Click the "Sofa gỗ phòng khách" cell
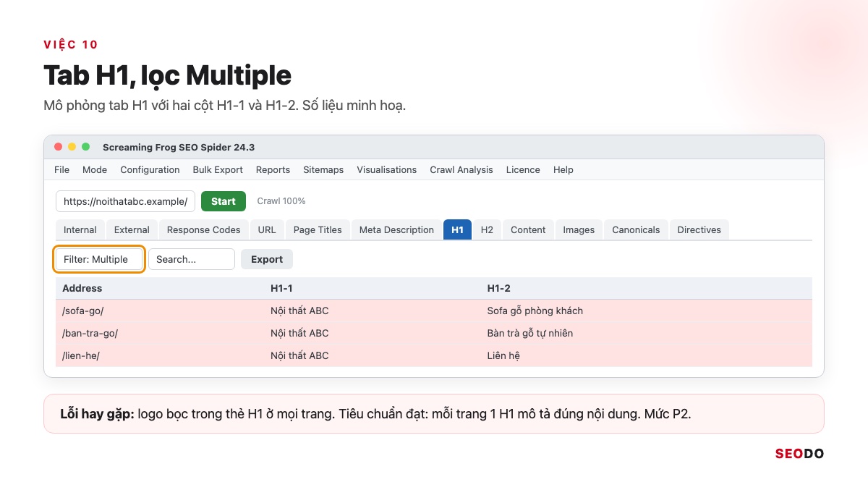The image size is (868, 477). pos(535,311)
